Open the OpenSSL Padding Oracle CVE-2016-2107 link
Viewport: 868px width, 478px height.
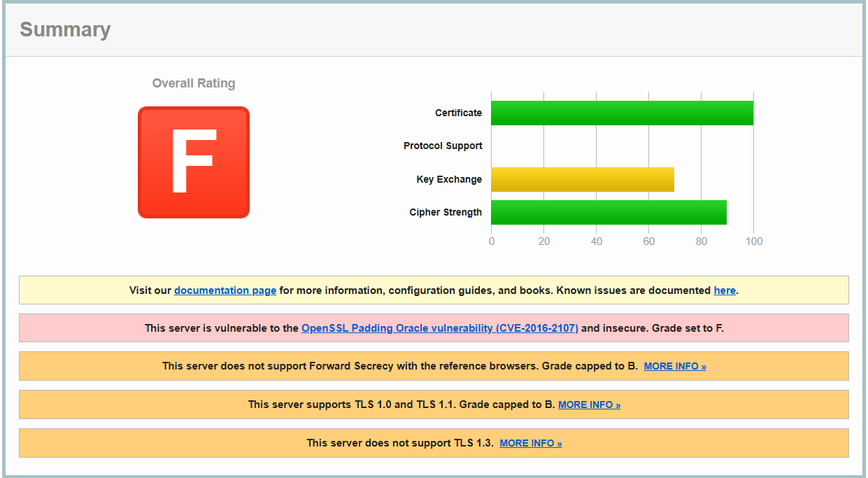click(439, 328)
